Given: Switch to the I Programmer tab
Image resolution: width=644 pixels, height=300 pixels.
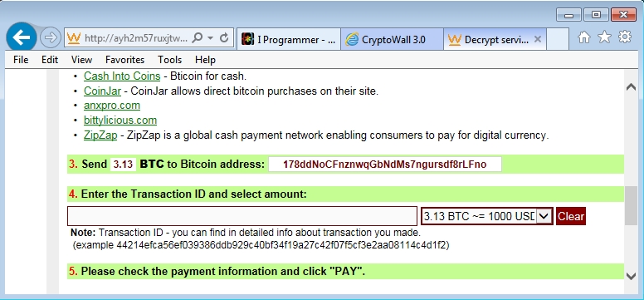Looking at the screenshot, I should (x=289, y=40).
